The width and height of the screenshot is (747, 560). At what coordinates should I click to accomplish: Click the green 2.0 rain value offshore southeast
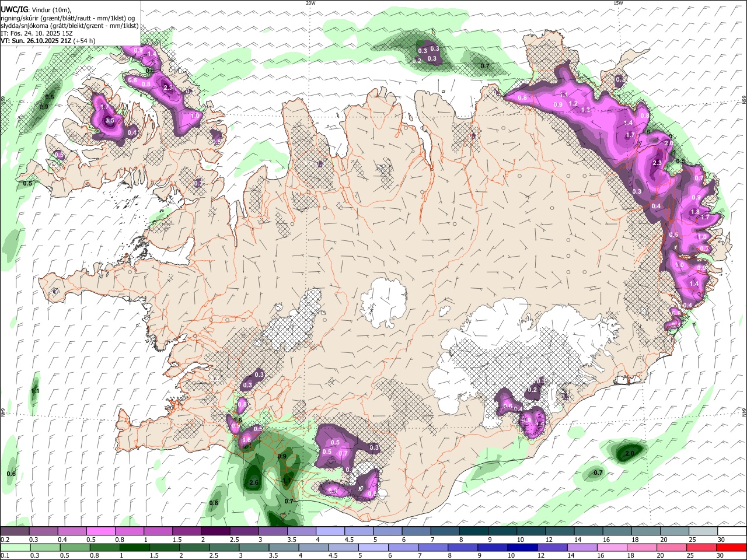pyautogui.click(x=630, y=453)
